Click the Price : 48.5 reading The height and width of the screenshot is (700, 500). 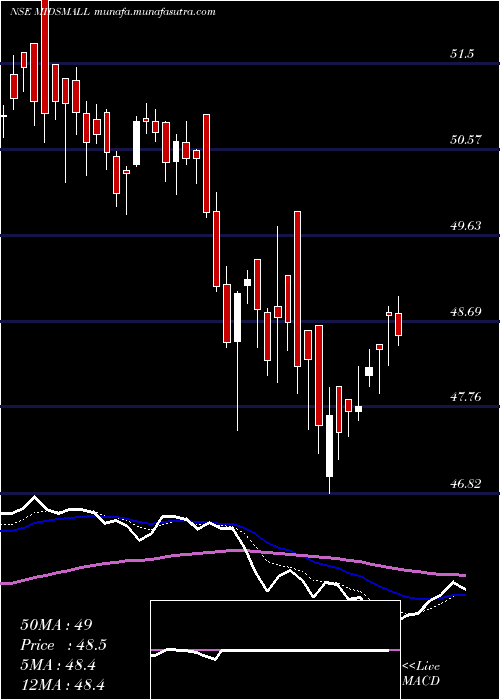(64, 645)
